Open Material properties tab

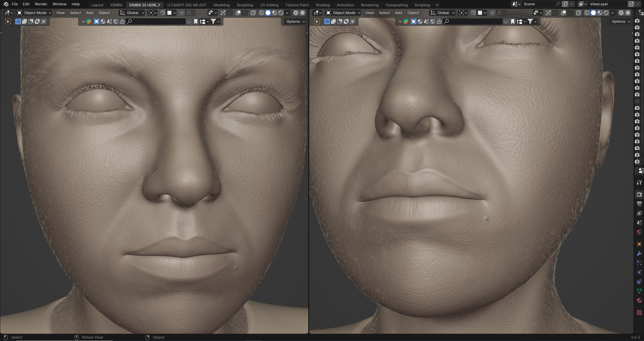coord(639,300)
